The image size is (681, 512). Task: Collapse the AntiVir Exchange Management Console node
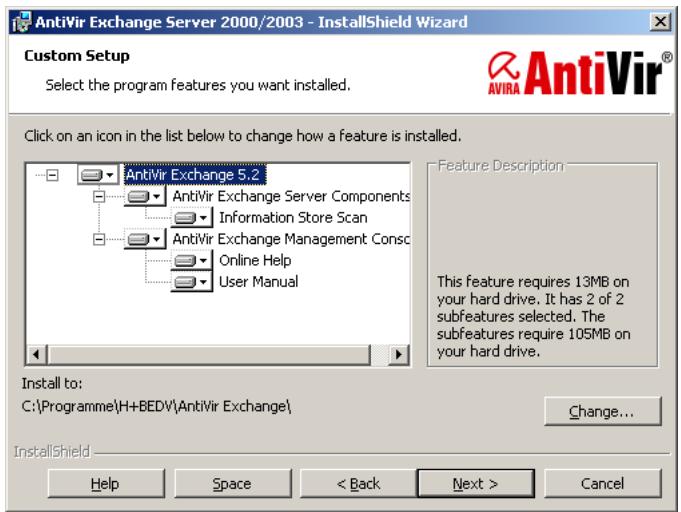(99, 239)
